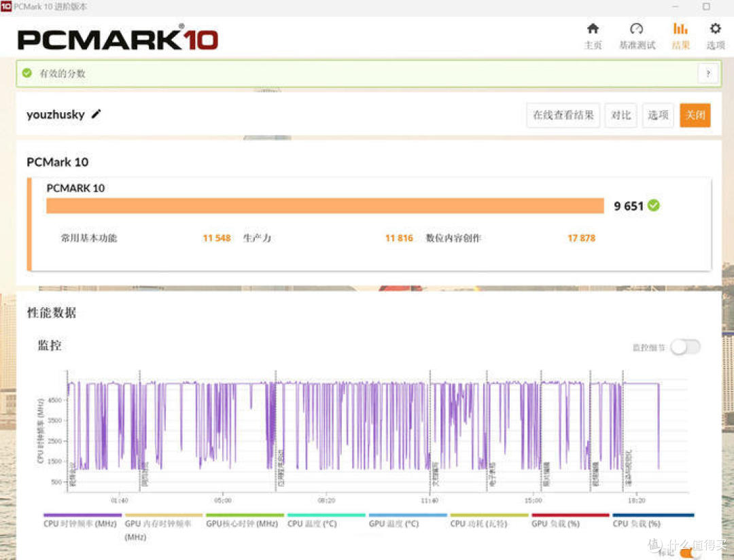Screen dimensions: 734x560
Task: Click the 常用基本功能 label
Action: [89, 238]
